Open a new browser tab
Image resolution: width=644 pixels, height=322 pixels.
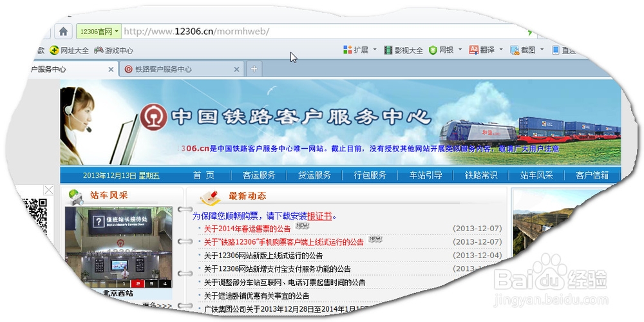254,69
